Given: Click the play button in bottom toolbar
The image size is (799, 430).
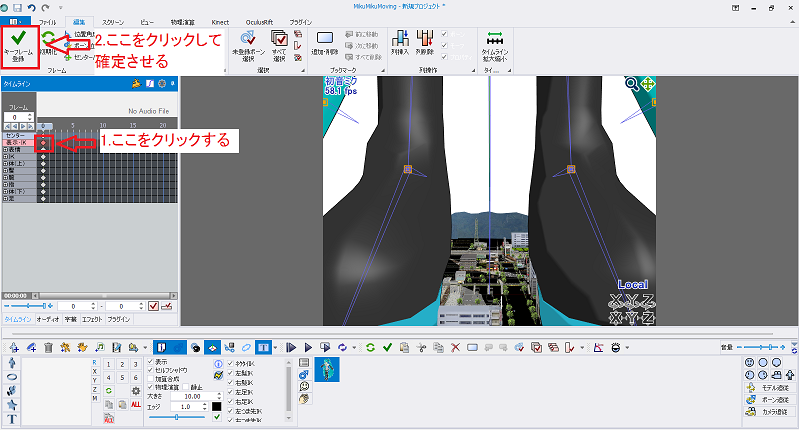Looking at the screenshot, I should pos(308,347).
